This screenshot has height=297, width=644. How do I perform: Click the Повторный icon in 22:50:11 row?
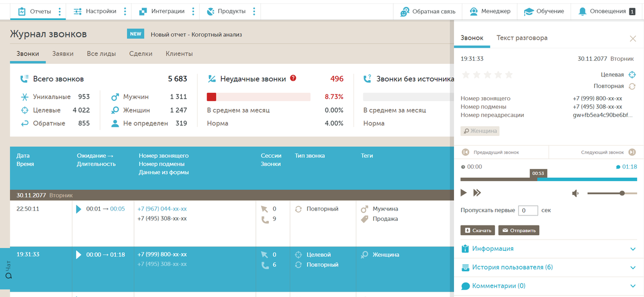point(298,209)
